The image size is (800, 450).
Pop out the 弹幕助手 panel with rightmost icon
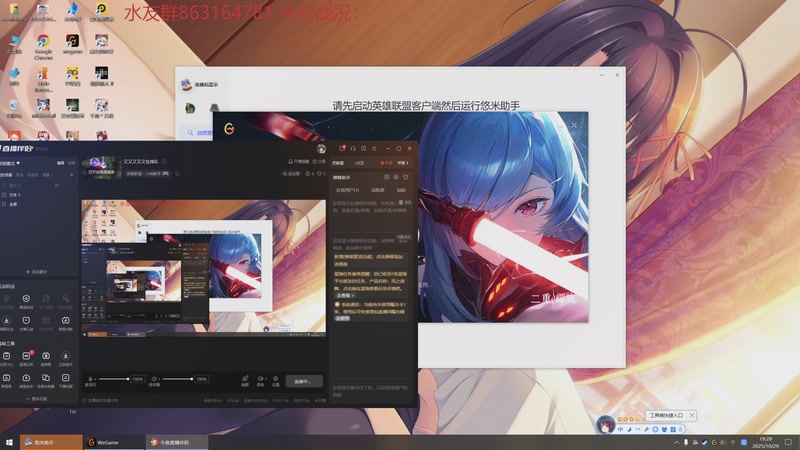point(406,177)
